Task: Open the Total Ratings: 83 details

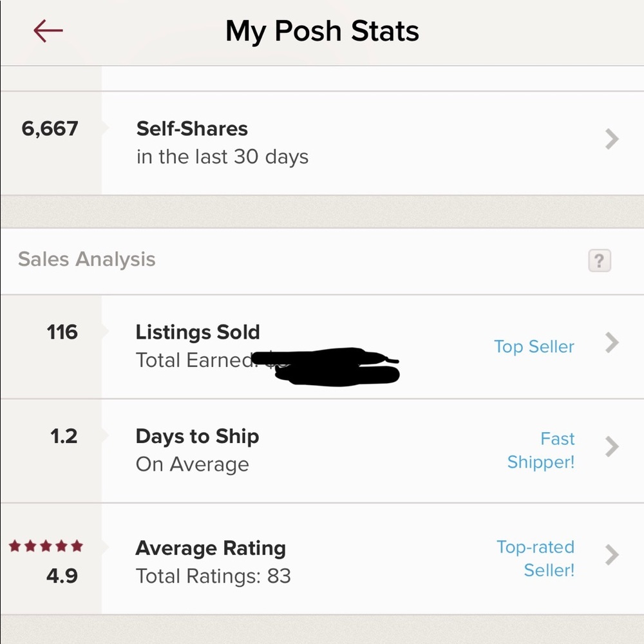Action: 211,576
